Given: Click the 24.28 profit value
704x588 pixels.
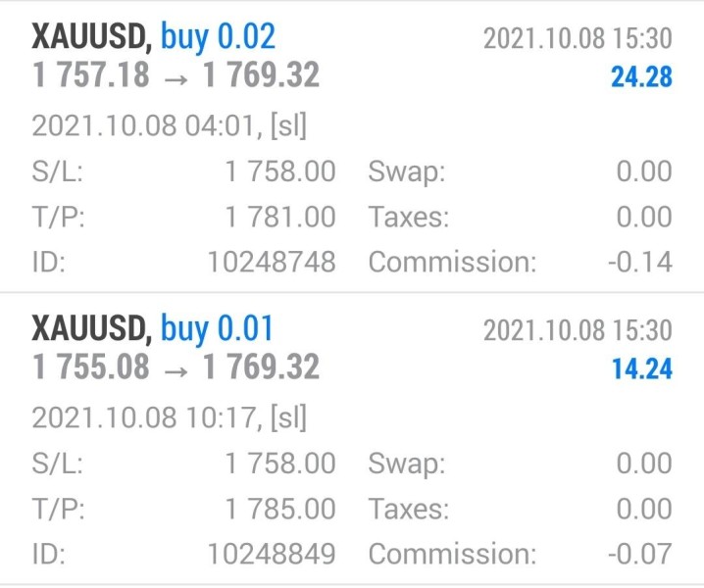Looking at the screenshot, I should 641,76.
